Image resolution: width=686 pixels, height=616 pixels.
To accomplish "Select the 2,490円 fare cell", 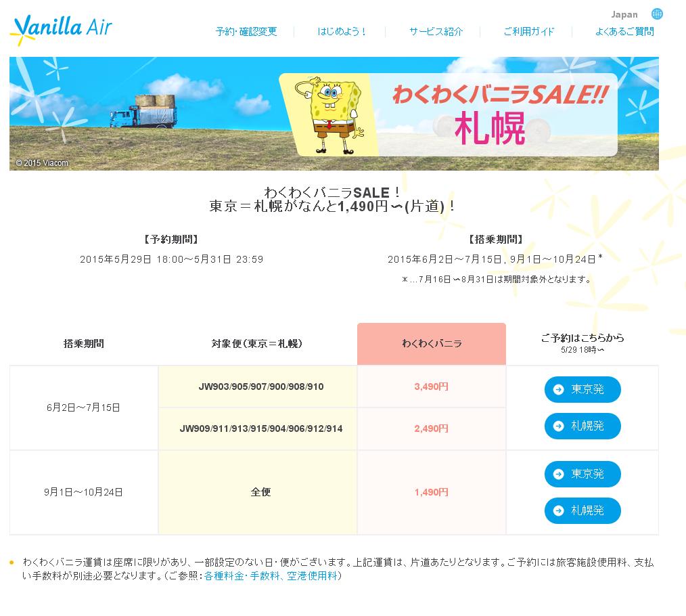I will click(x=432, y=428).
